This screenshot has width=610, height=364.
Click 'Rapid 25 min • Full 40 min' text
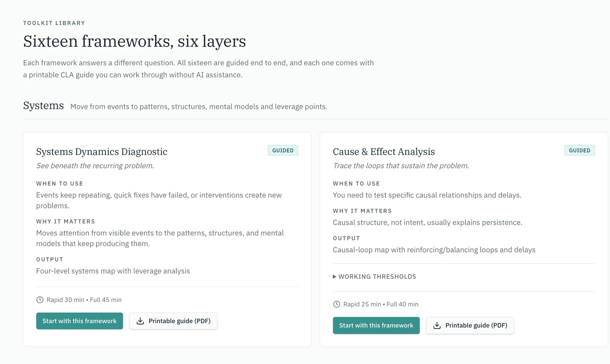click(381, 304)
